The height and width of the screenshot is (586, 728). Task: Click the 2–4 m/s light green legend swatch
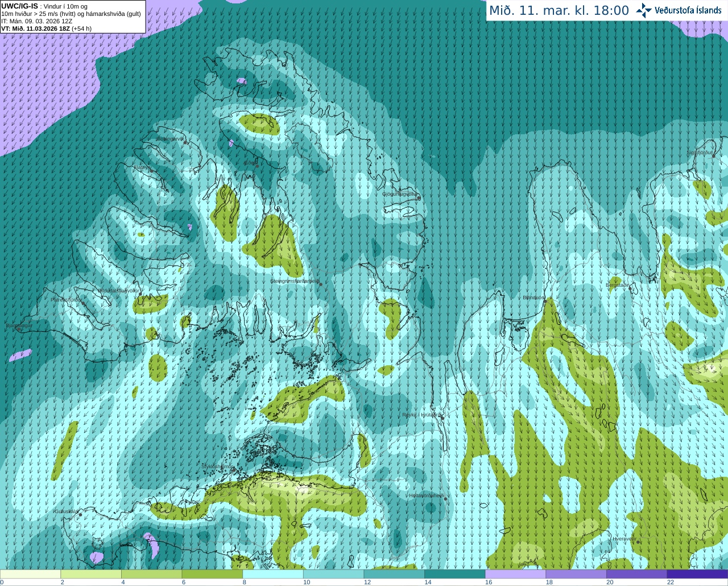point(91,574)
